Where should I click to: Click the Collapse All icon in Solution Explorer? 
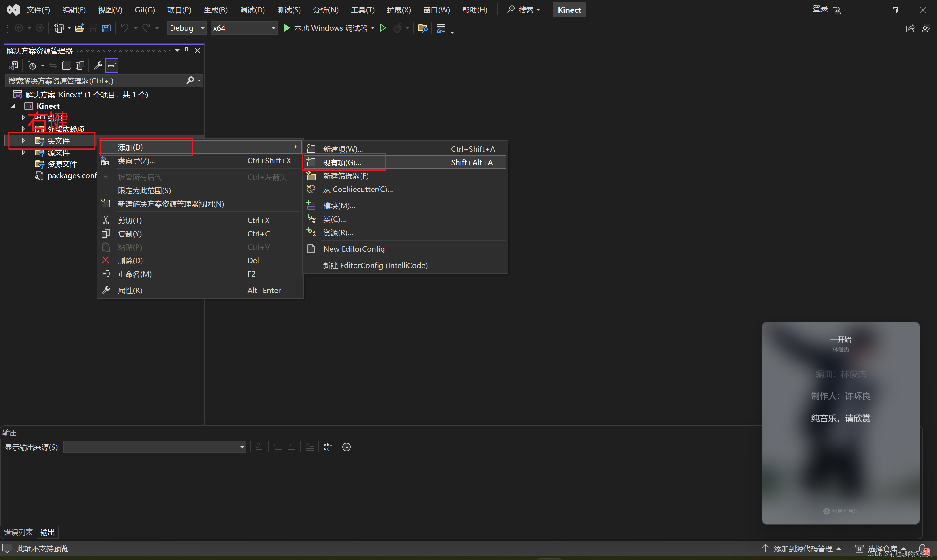pos(66,66)
